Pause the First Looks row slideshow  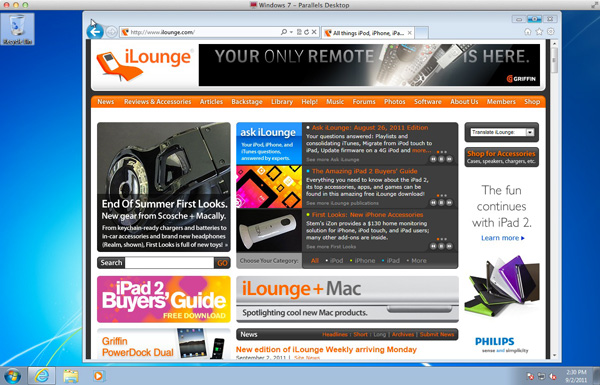point(441,246)
